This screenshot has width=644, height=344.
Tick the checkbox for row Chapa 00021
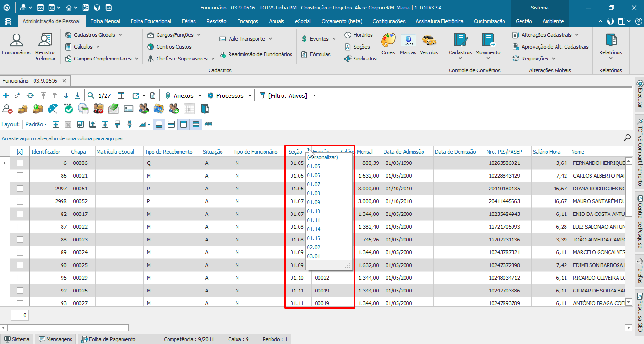point(19,176)
